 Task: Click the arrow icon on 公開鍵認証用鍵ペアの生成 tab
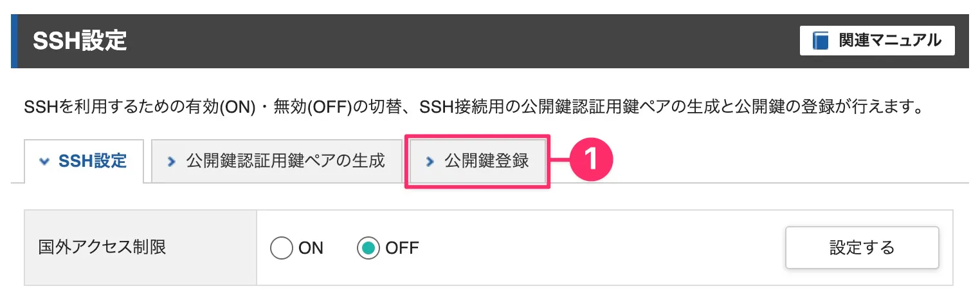171,162
